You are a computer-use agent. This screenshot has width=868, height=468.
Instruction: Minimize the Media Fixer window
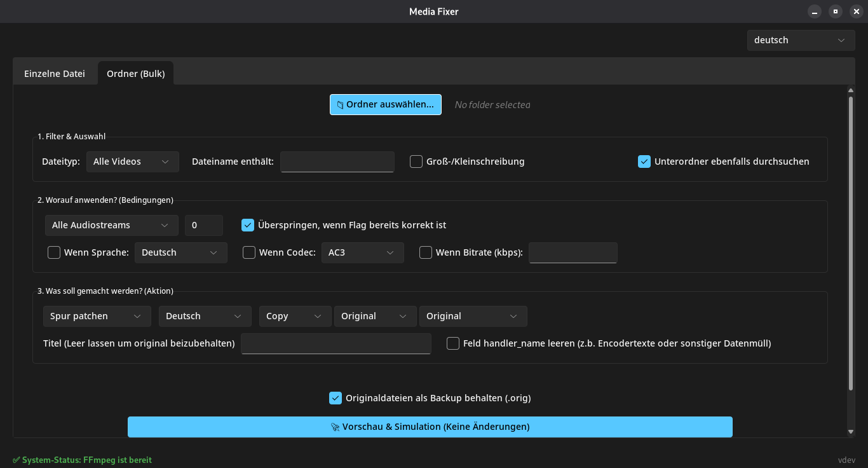(815, 11)
